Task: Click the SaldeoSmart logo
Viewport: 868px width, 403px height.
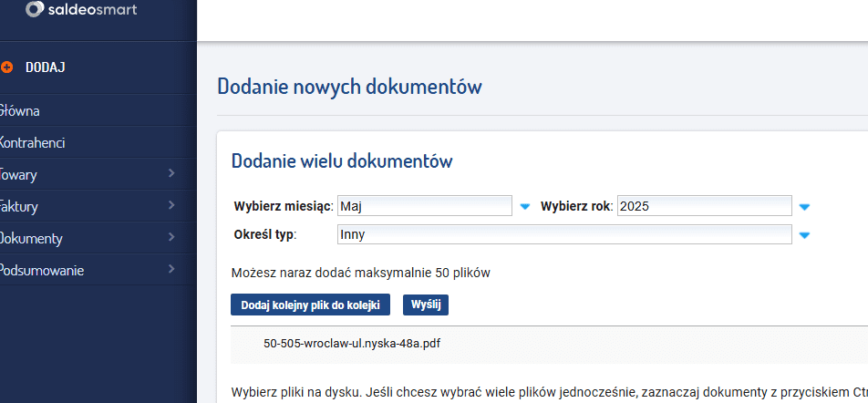Action: pos(80,10)
